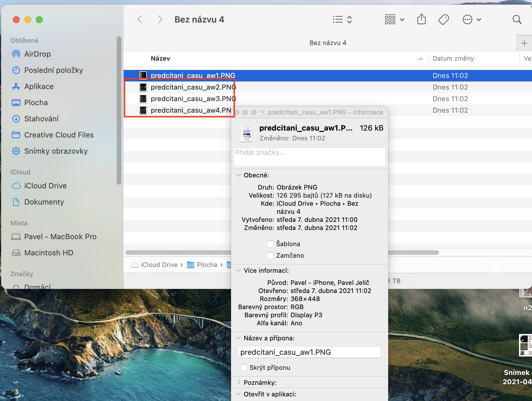Select Pavel - MacBook Pro in sidebar

(x=54, y=237)
